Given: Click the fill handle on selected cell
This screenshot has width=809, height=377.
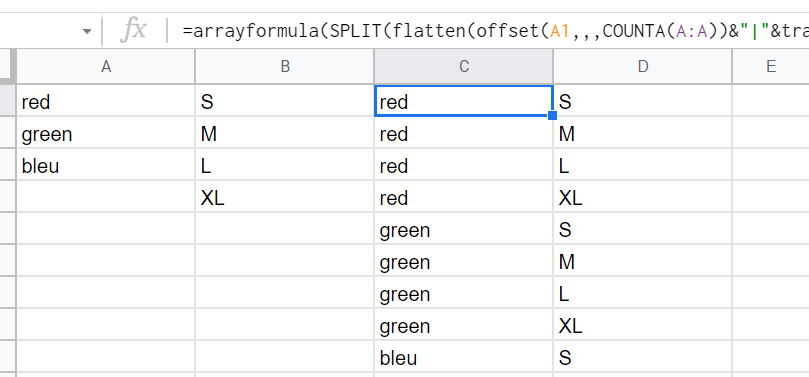Looking at the screenshot, I should 553,116.
